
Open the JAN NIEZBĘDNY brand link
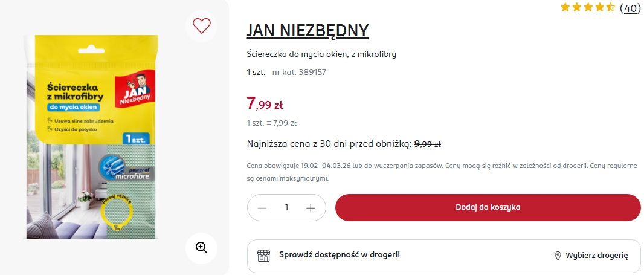point(307,31)
